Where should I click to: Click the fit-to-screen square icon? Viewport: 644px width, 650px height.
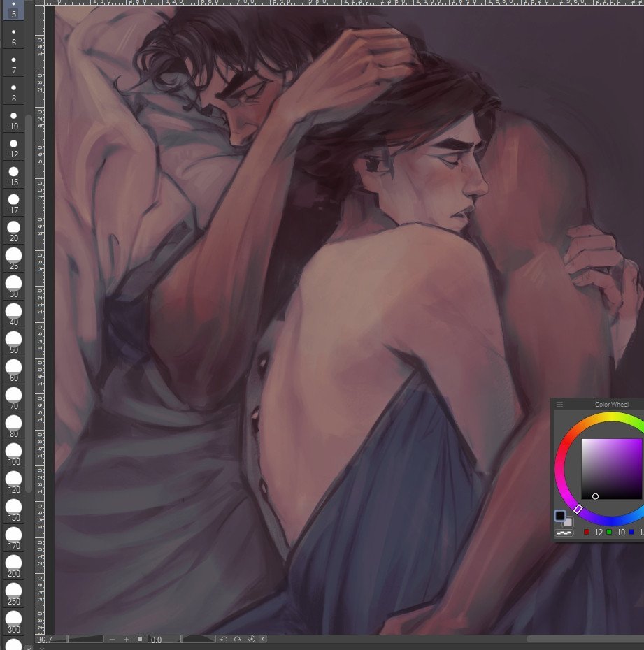(140, 640)
